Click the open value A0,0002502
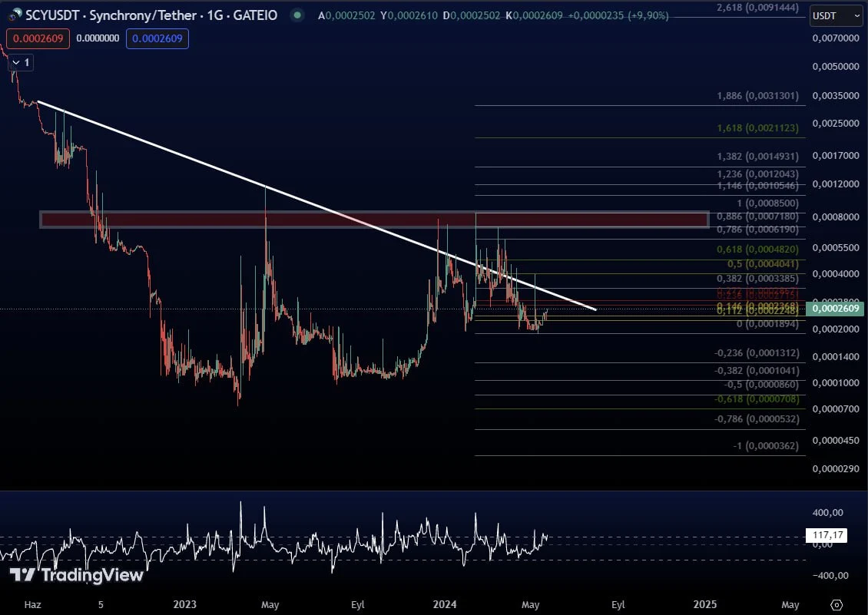This screenshot has width=868, height=615. click(x=346, y=15)
